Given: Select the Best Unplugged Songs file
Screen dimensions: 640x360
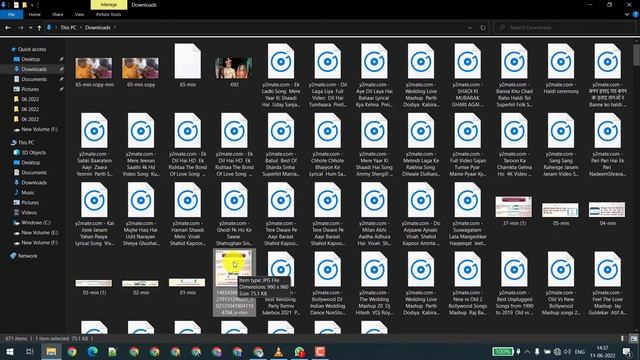Looking at the screenshot, I should tap(514, 284).
